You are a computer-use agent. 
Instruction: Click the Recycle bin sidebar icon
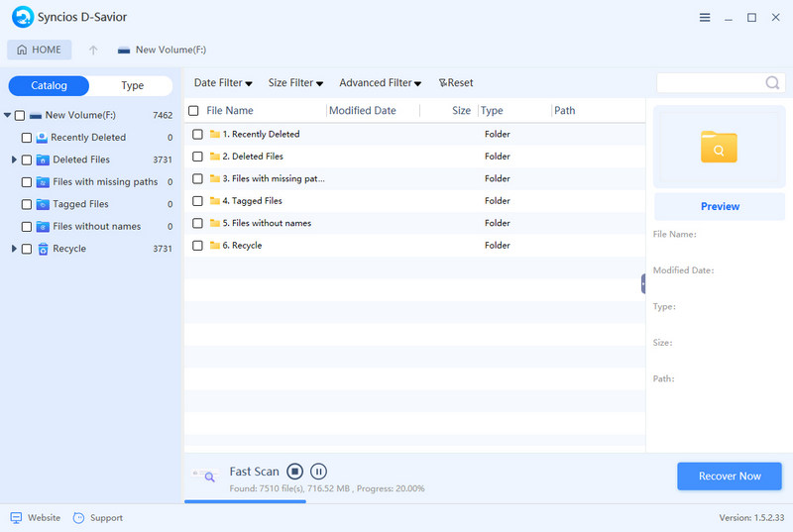(x=43, y=249)
